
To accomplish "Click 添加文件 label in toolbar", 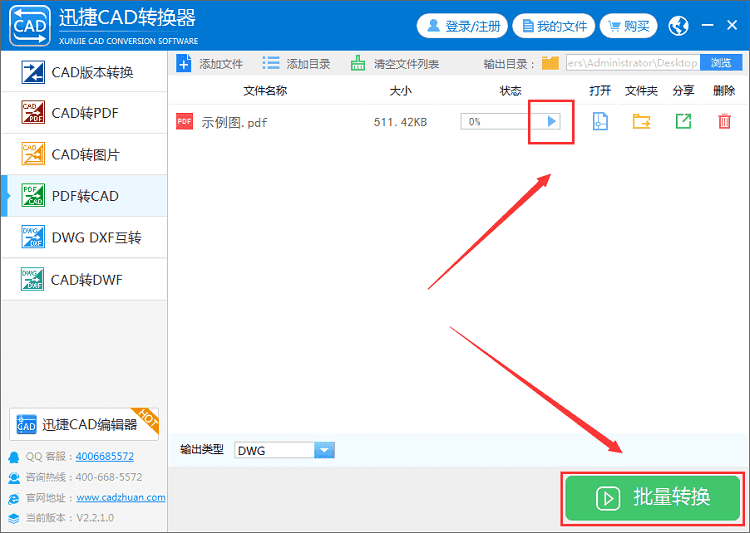I will (x=221, y=64).
